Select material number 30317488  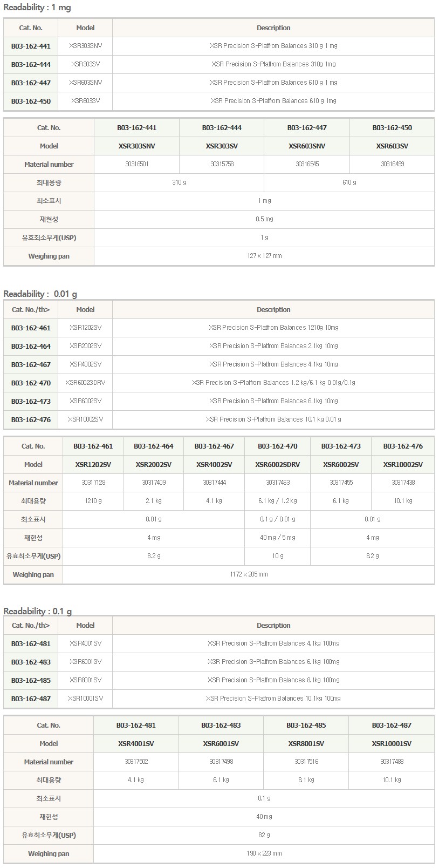point(392,762)
